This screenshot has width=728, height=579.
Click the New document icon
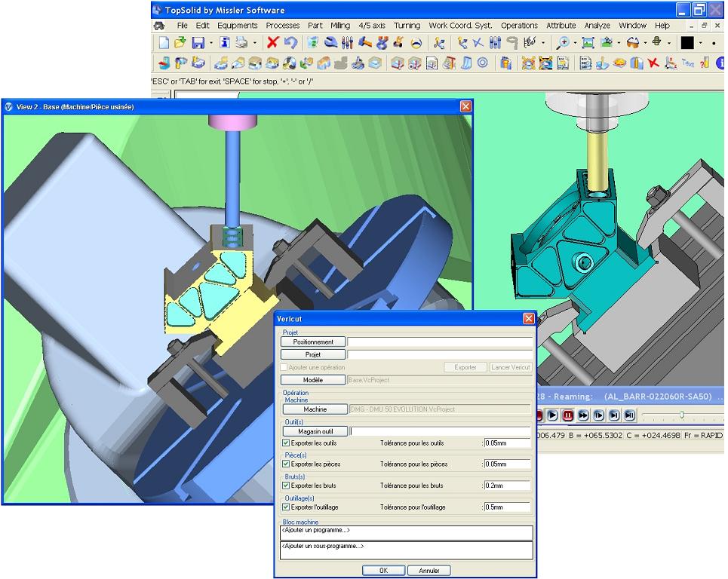pyautogui.click(x=164, y=43)
